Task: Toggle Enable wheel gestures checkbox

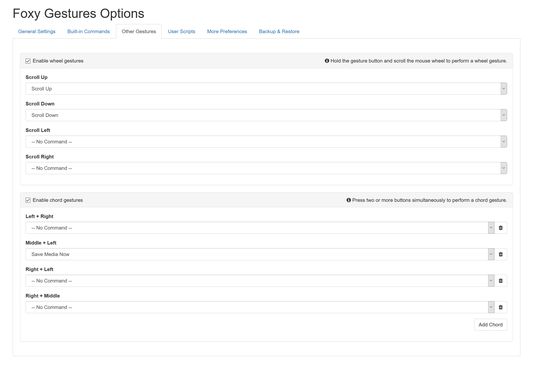Action: (28, 61)
